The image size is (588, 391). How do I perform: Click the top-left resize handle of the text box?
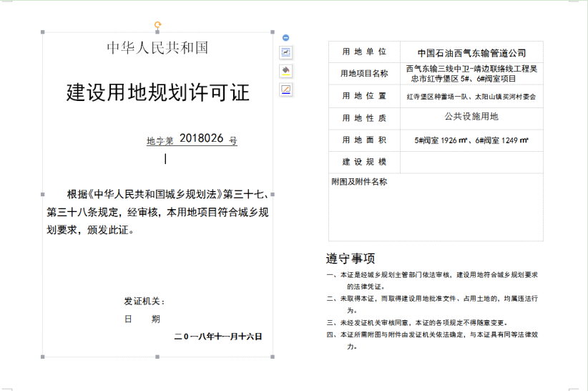(43, 33)
